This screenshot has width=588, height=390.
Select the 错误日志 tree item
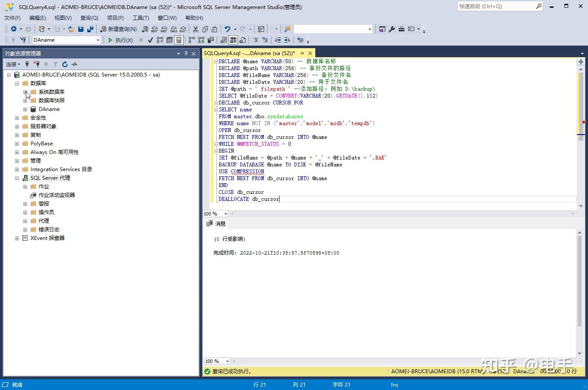click(x=49, y=230)
